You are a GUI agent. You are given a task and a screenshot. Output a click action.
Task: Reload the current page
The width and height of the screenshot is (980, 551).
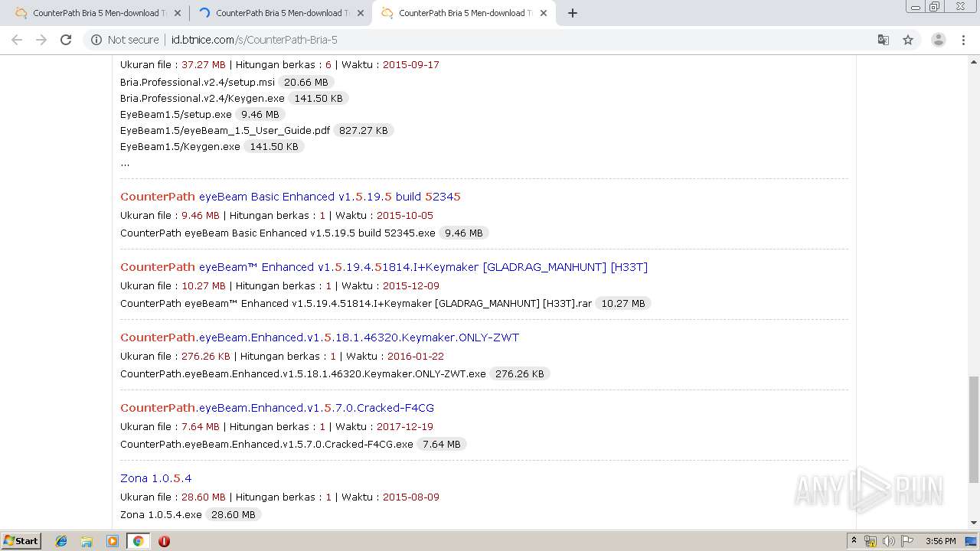[66, 40]
